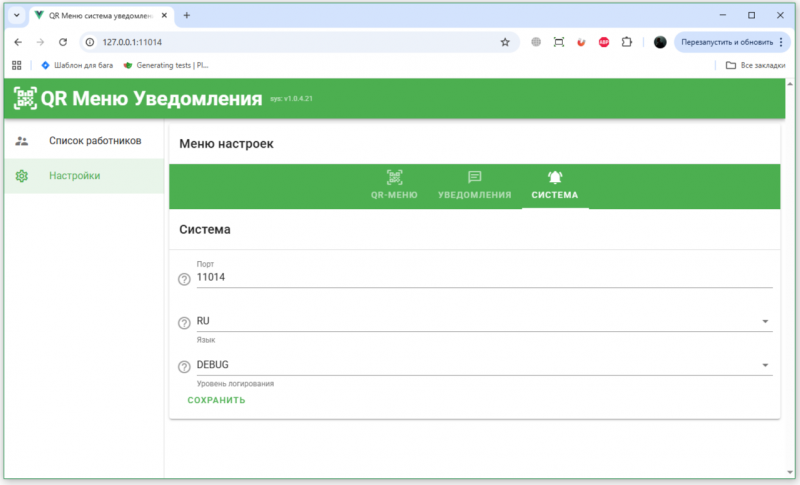Open Chrome apps grid in bookmarks bar
The image size is (800, 485).
point(17,65)
